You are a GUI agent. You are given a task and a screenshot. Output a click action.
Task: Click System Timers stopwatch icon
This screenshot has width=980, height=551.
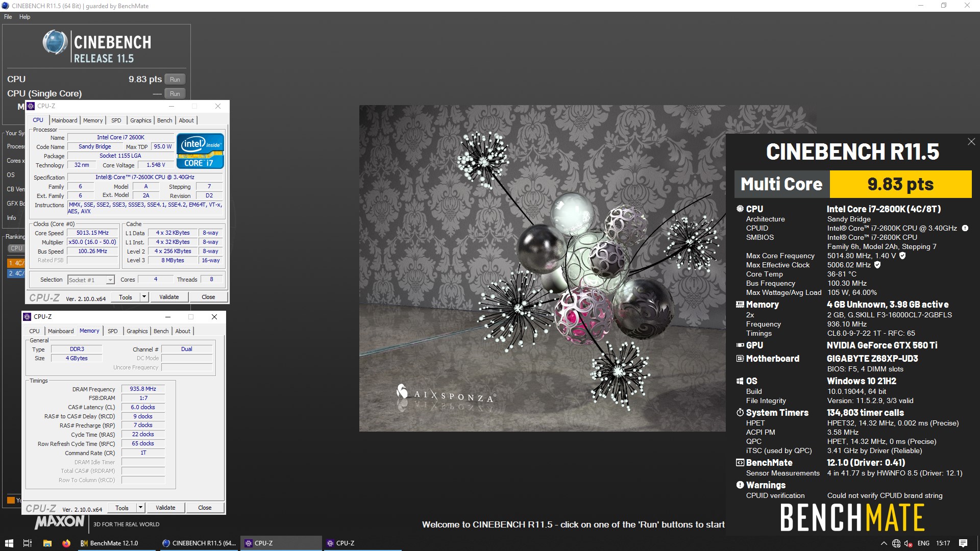point(740,413)
